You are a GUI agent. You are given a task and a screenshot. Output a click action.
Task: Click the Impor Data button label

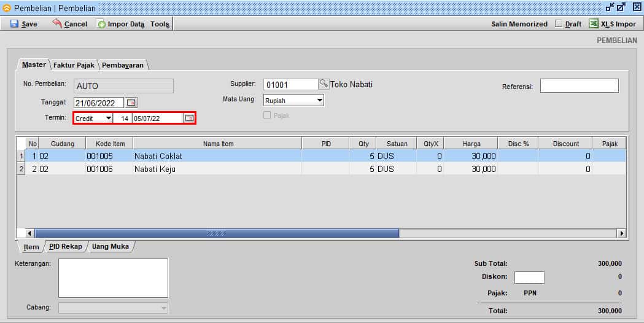click(126, 24)
